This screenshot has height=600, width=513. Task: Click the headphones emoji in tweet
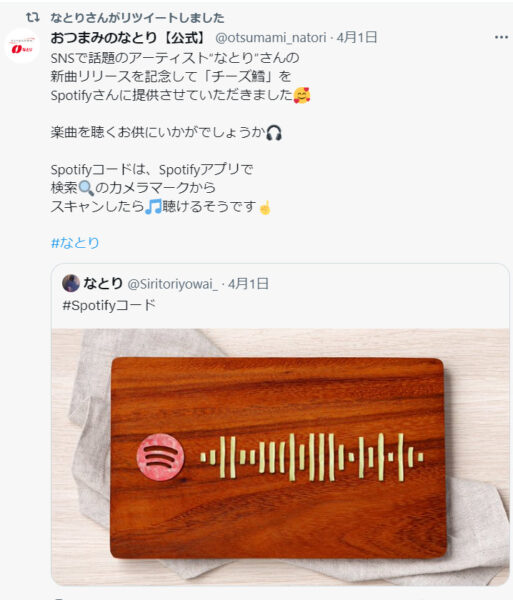coord(274,133)
